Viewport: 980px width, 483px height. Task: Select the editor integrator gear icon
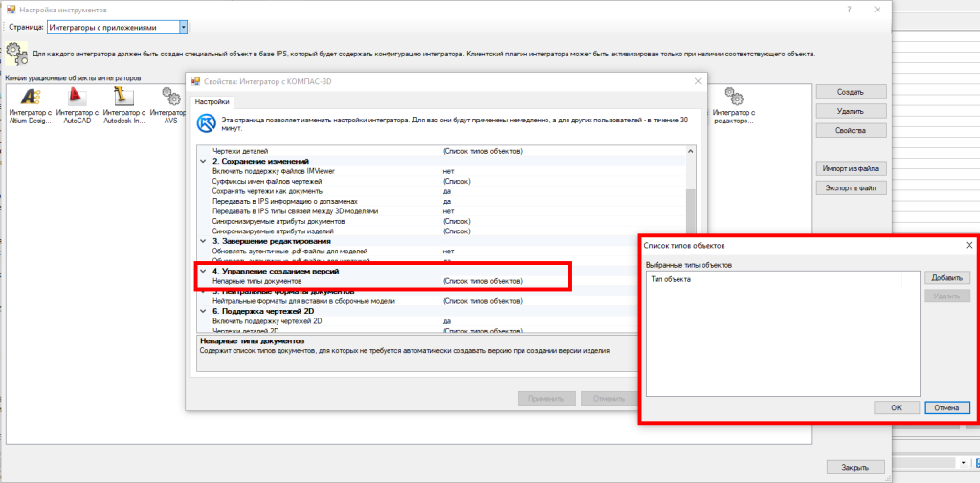[734, 97]
